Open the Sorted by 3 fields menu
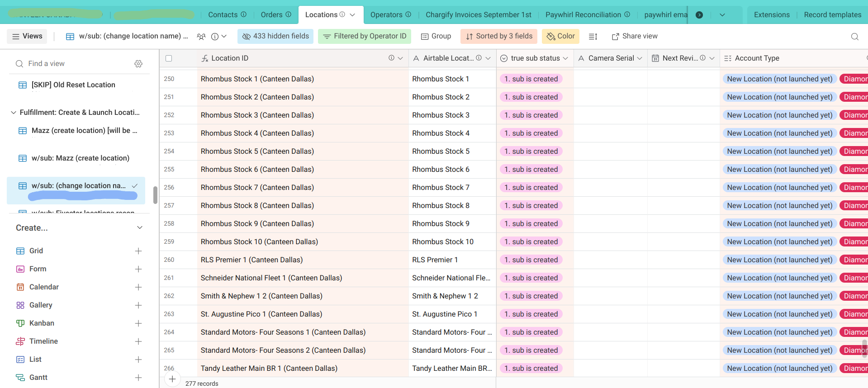This screenshot has width=868, height=388. 499,36
